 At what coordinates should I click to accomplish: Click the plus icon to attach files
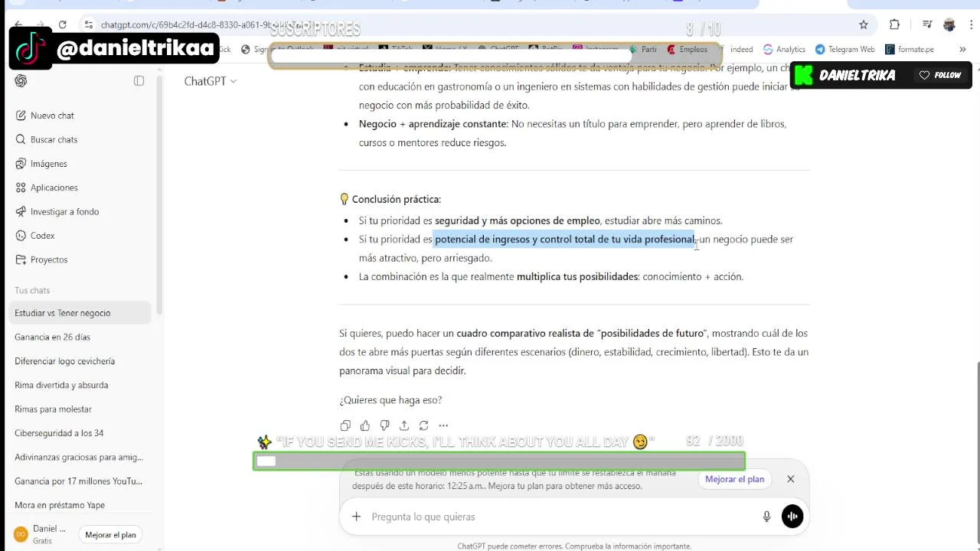click(356, 517)
